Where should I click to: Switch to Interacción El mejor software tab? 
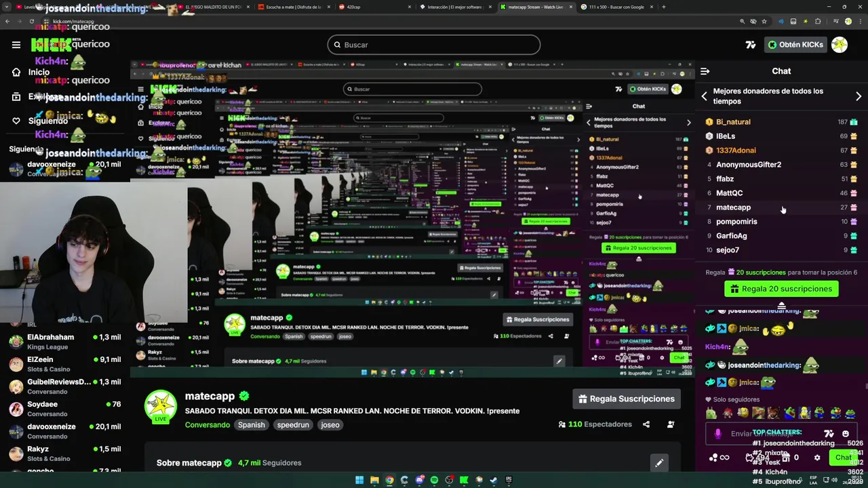click(x=455, y=7)
